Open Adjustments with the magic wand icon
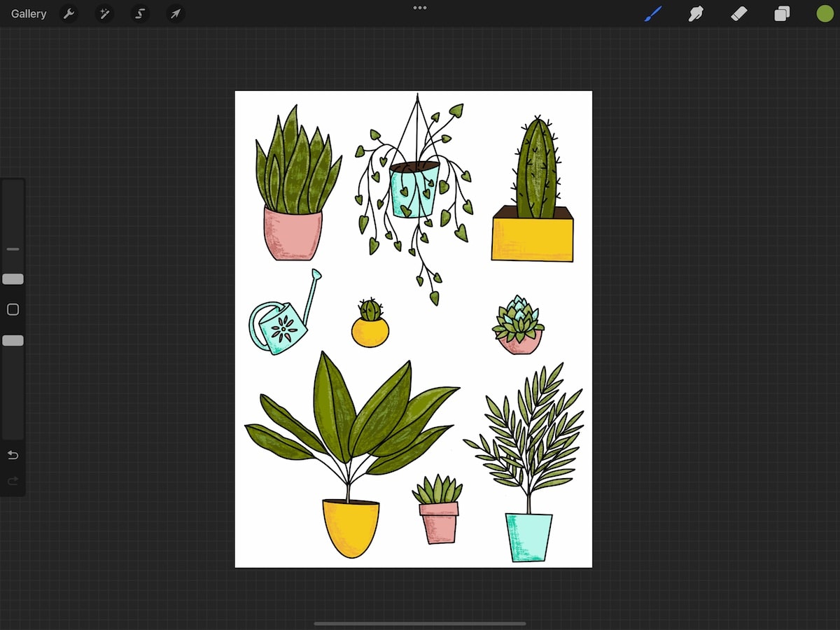Image resolution: width=840 pixels, height=630 pixels. (x=104, y=13)
